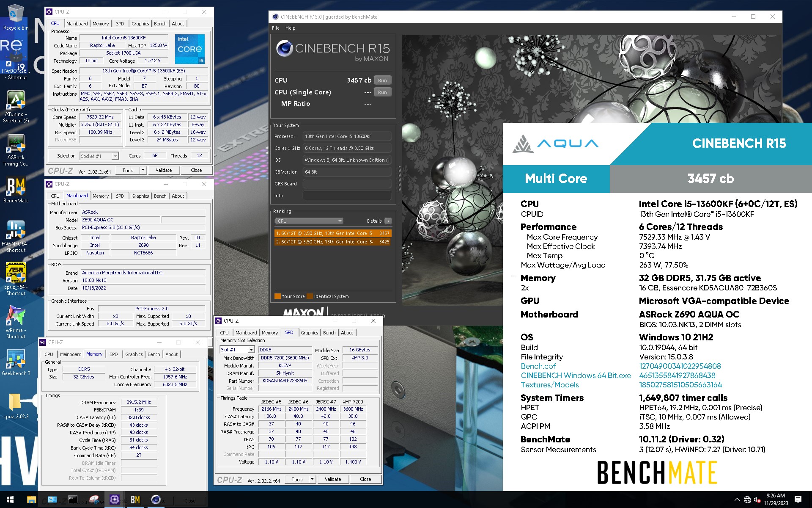
Task: Click the SPD CPU-Z window title icon
Action: coord(219,321)
